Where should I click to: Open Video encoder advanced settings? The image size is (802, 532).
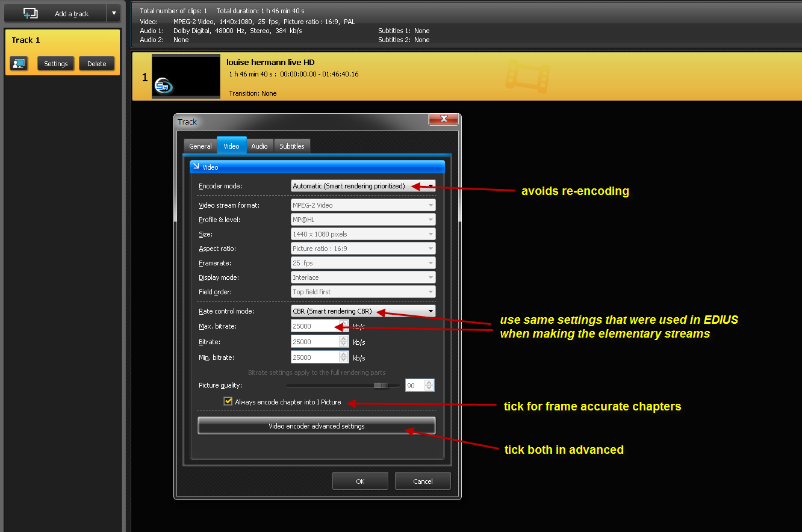[316, 426]
